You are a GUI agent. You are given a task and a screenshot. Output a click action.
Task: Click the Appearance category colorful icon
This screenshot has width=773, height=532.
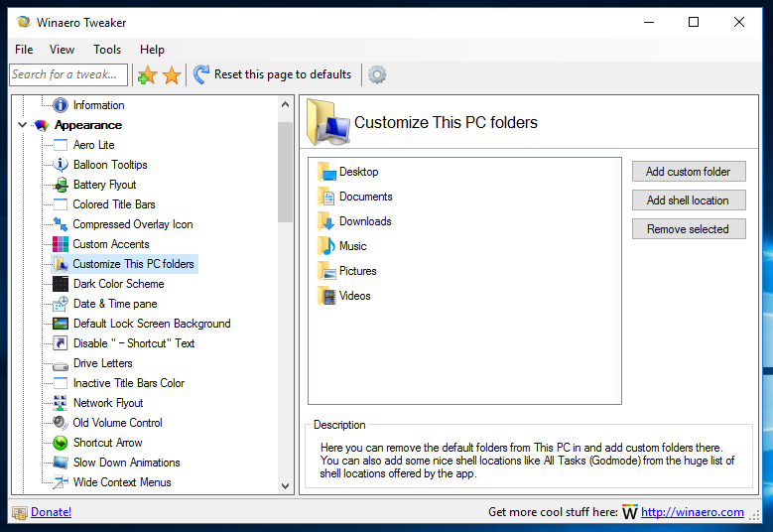point(42,125)
